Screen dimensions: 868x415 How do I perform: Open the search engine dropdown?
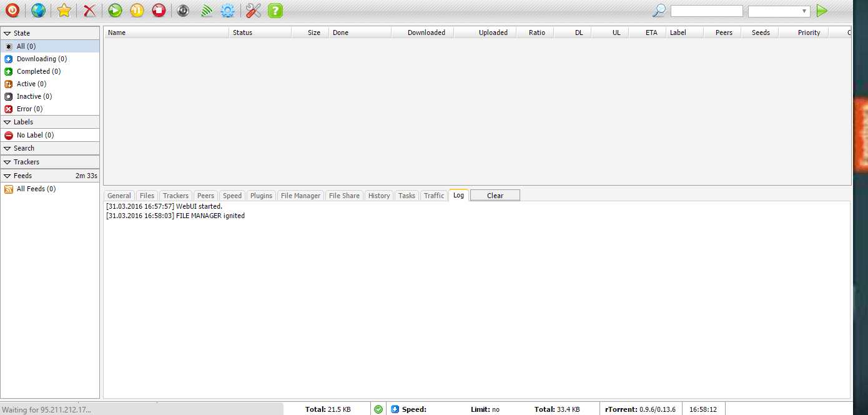pyautogui.click(x=779, y=11)
